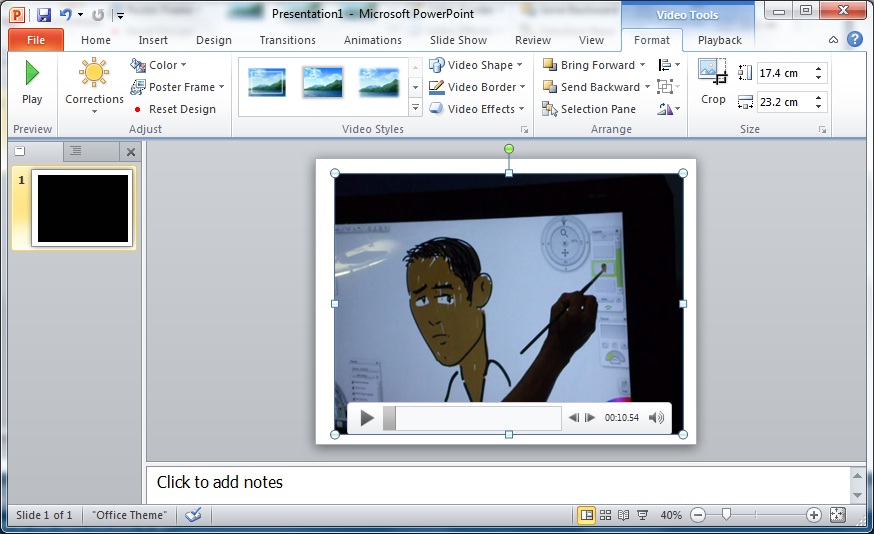874x534 pixels.
Task: Open the Group objects menu
Action: (x=668, y=87)
